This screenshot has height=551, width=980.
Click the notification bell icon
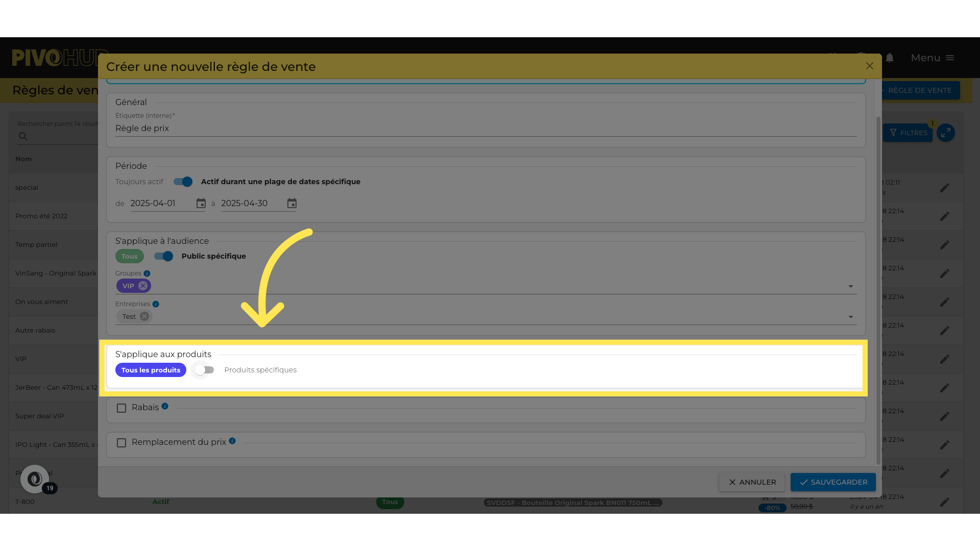click(890, 58)
